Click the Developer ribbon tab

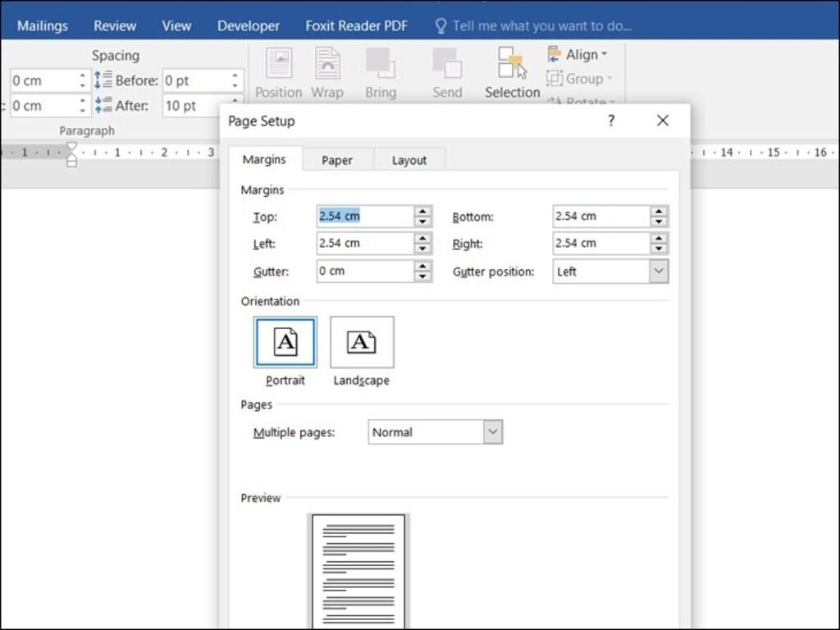tap(248, 25)
